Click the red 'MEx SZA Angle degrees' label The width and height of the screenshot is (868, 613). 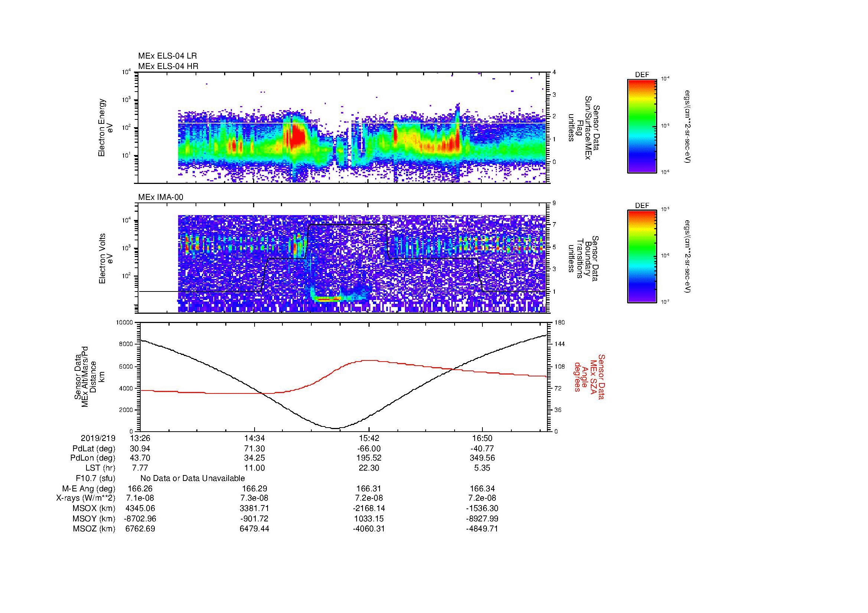coord(589,376)
